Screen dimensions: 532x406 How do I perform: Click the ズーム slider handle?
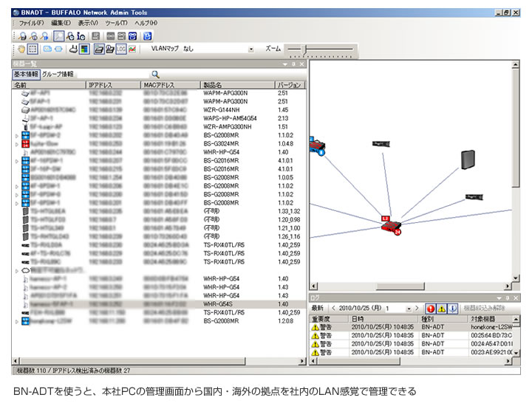pos(304,49)
